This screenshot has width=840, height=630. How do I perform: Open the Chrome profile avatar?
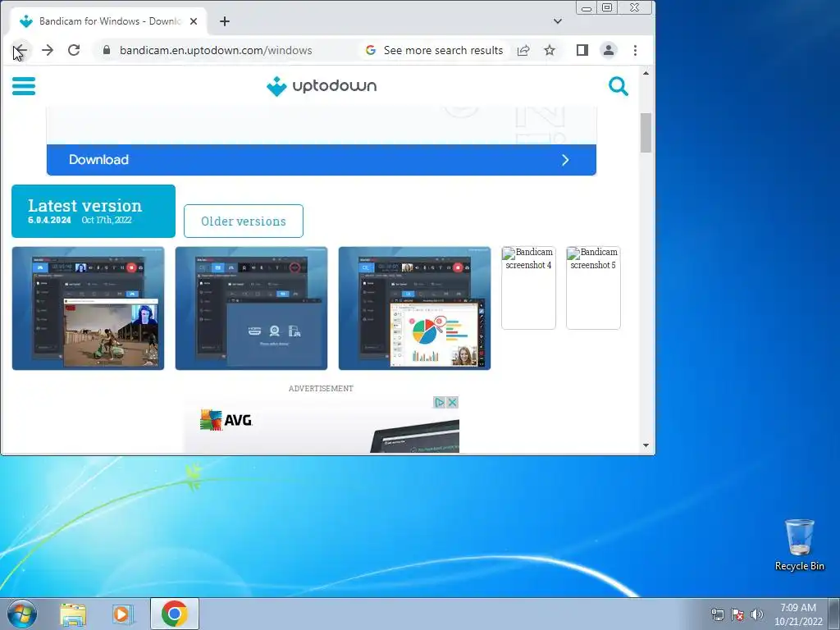[x=609, y=50]
